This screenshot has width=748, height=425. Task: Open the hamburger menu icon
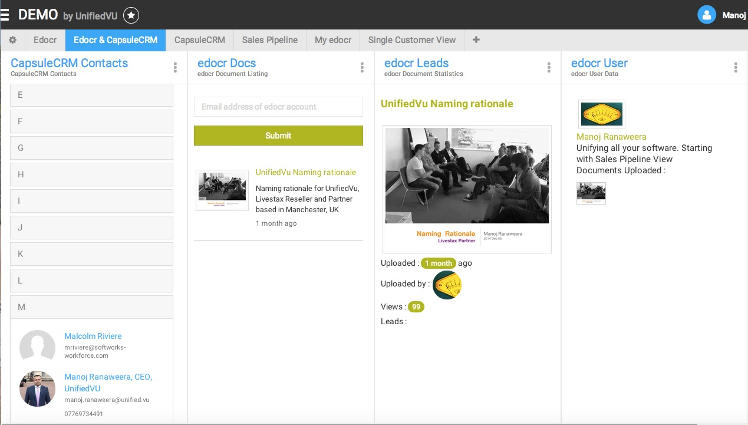(5, 15)
